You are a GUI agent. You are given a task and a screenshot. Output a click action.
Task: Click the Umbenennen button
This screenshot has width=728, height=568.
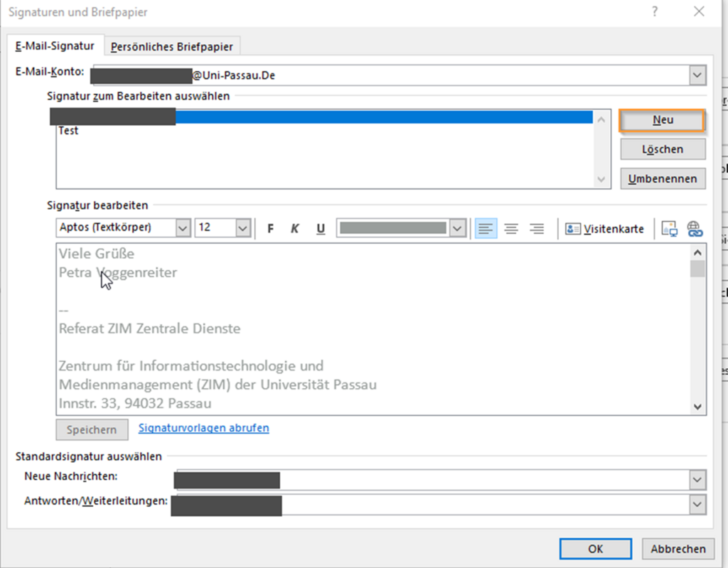tap(663, 179)
